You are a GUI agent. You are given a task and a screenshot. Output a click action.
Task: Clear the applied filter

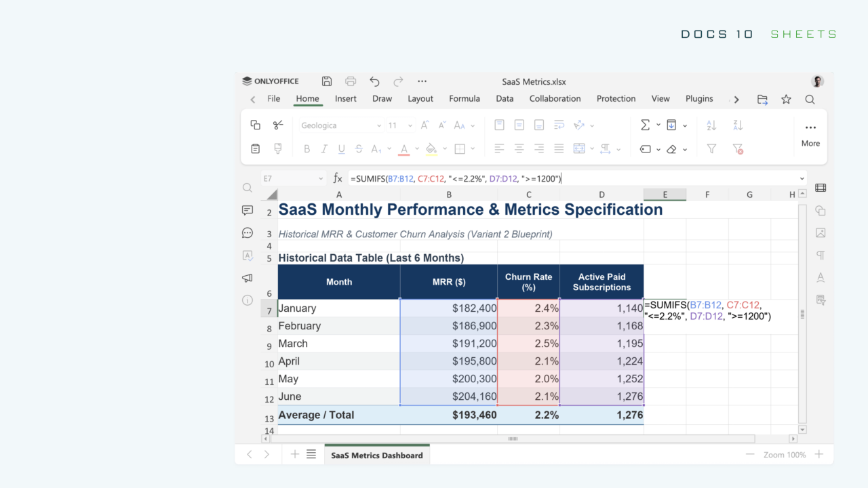[x=738, y=149]
